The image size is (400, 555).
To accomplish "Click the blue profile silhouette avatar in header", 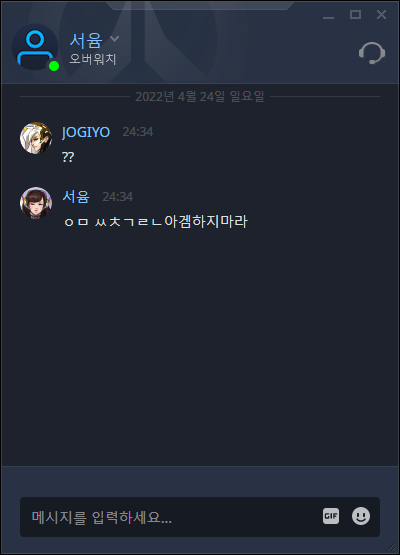I will [35, 47].
